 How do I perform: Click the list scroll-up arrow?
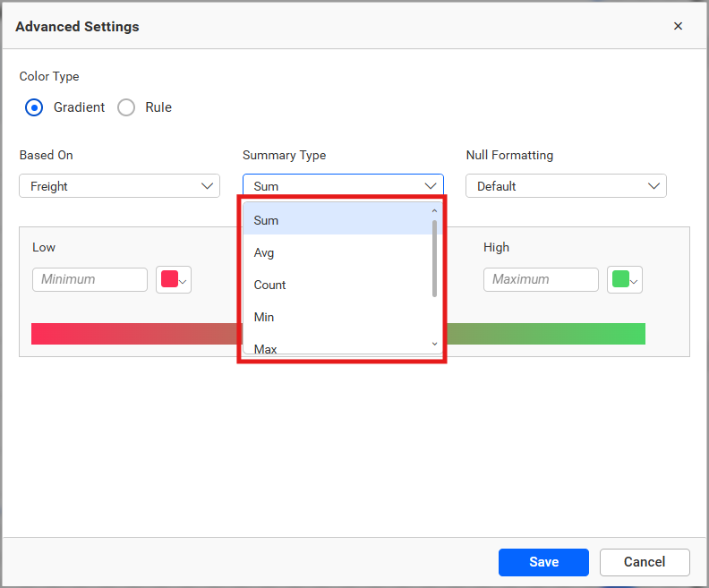click(x=435, y=211)
